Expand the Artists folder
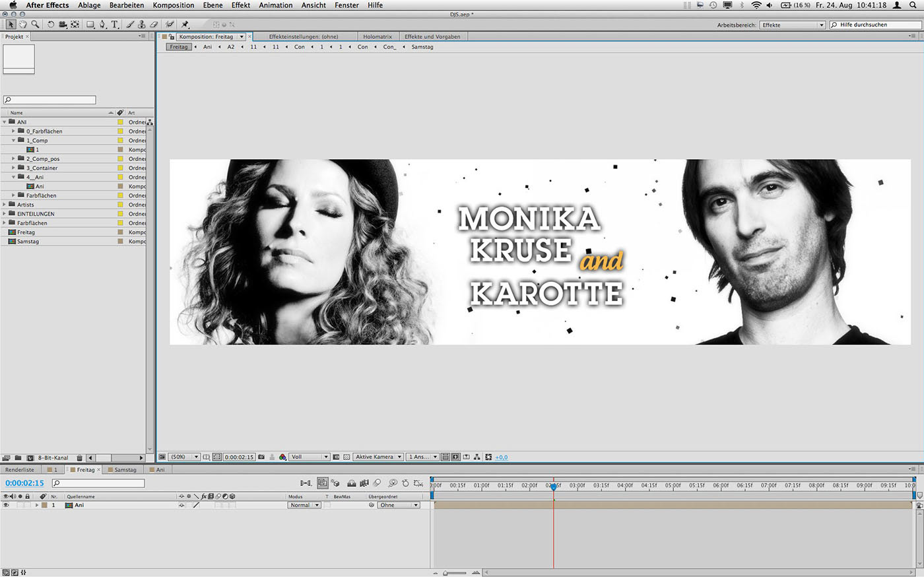Screen dimensions: 924x577 point(5,205)
